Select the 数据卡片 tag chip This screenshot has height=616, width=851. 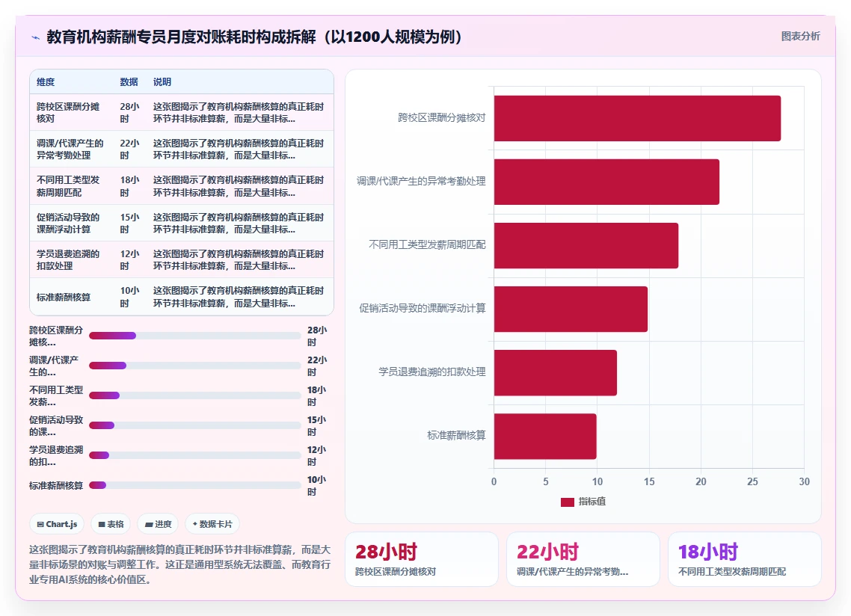[x=212, y=524]
